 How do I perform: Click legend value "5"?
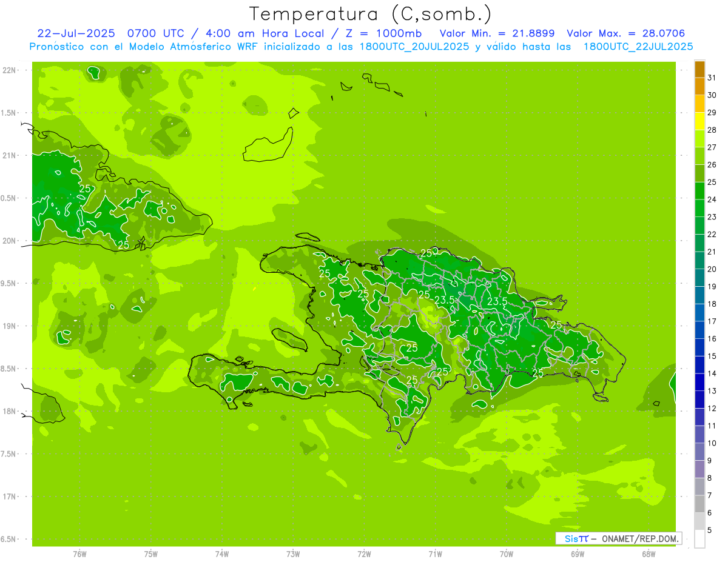709,530
